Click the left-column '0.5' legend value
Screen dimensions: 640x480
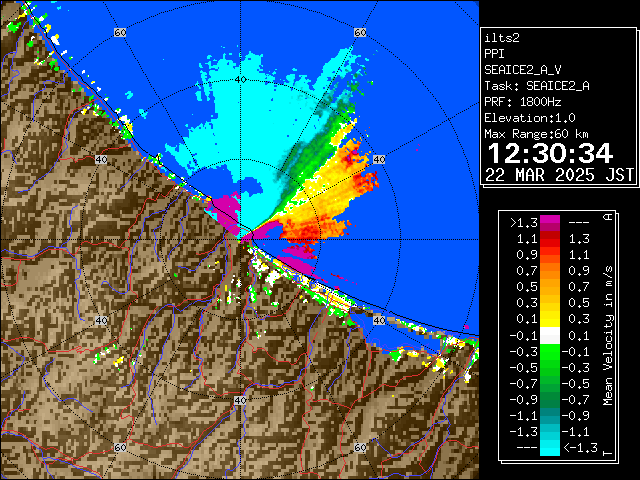click(527, 287)
